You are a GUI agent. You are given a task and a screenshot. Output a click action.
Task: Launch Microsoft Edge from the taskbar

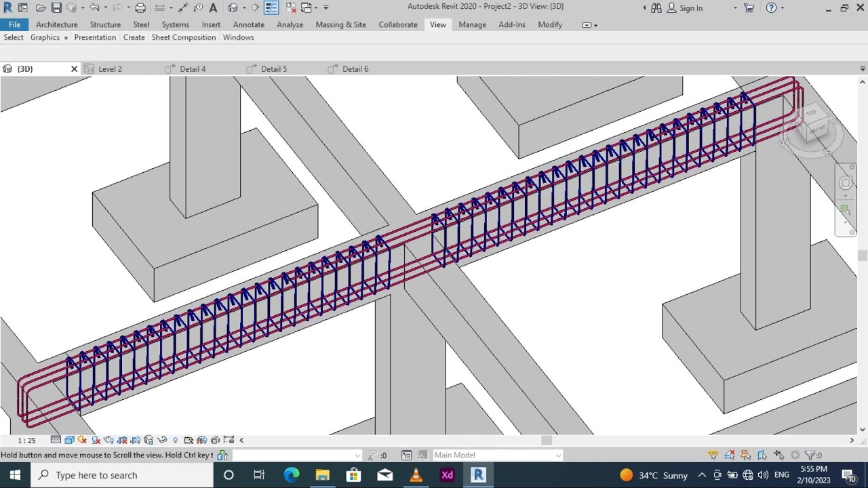291,475
